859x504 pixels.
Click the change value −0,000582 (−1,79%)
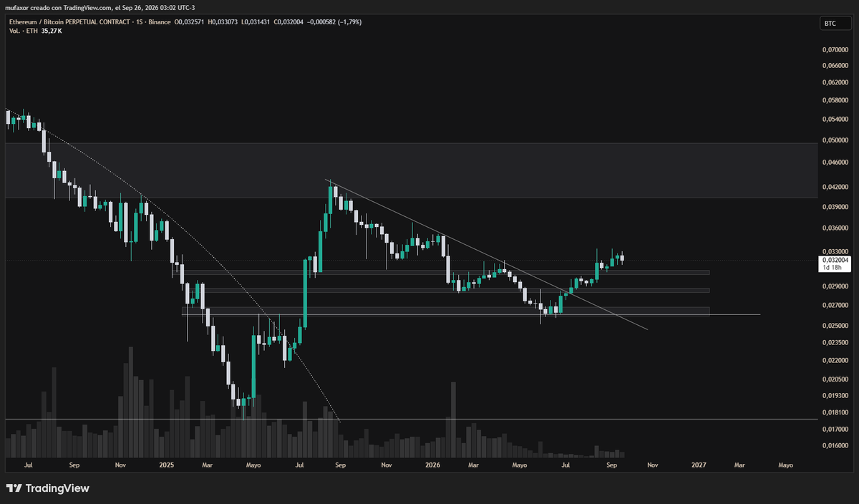[336, 22]
